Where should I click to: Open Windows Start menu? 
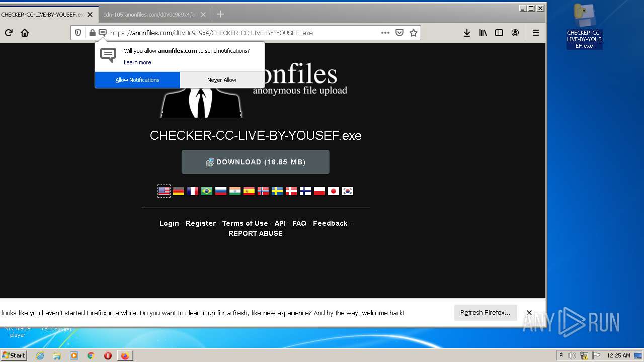pos(14,355)
